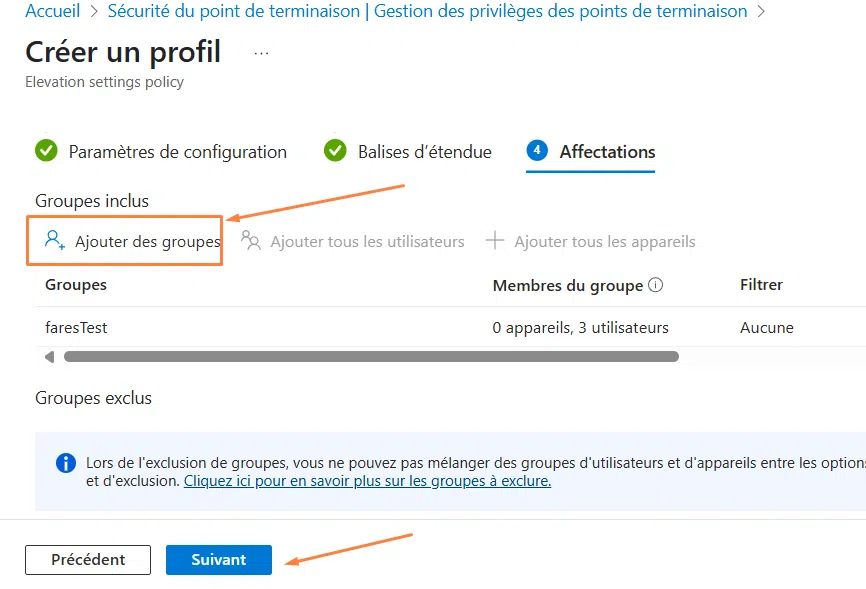Click the blue info icon in the exclusion banner
866x589 pixels.
point(65,462)
